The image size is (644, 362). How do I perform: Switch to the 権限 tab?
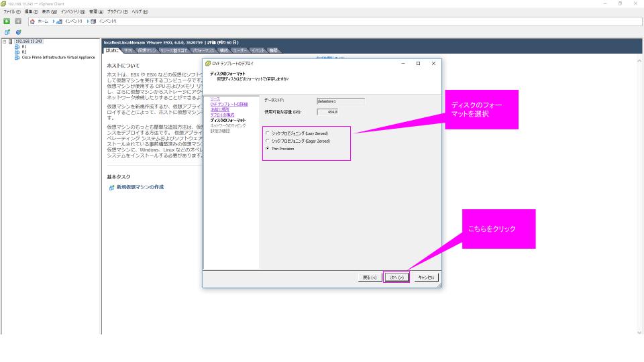274,50
